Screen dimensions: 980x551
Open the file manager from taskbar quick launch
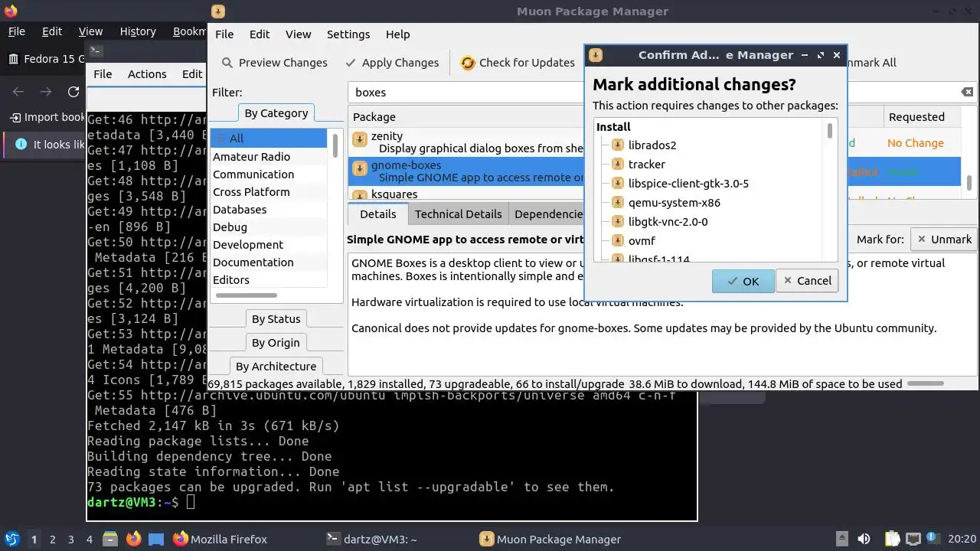[109, 539]
